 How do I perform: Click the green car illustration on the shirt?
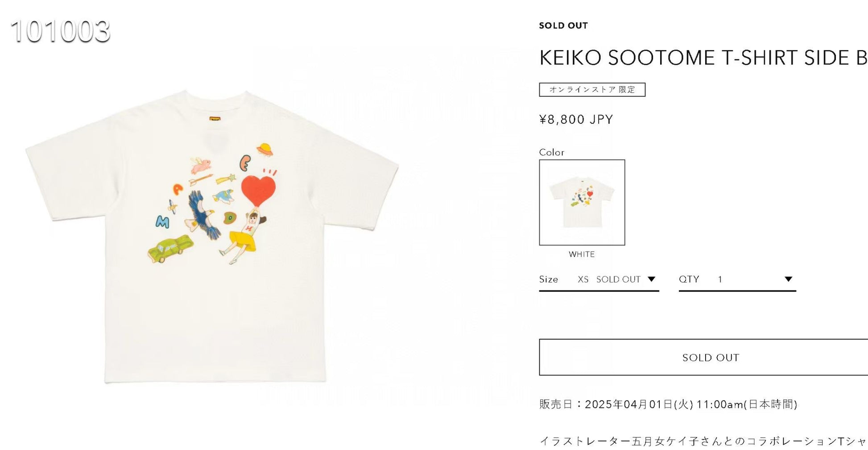(170, 249)
